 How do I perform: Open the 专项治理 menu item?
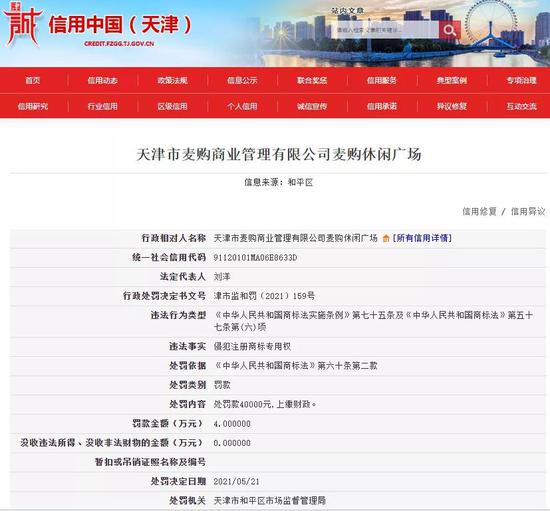tap(522, 81)
